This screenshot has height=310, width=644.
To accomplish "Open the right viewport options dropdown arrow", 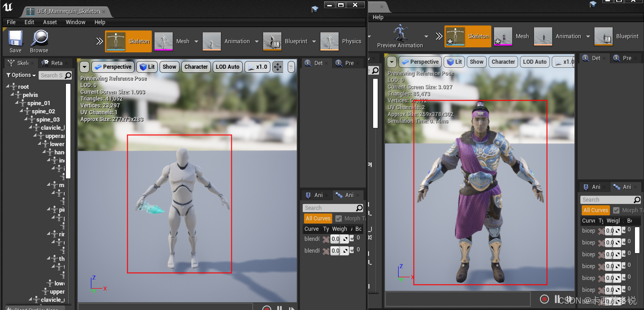I will [391, 62].
